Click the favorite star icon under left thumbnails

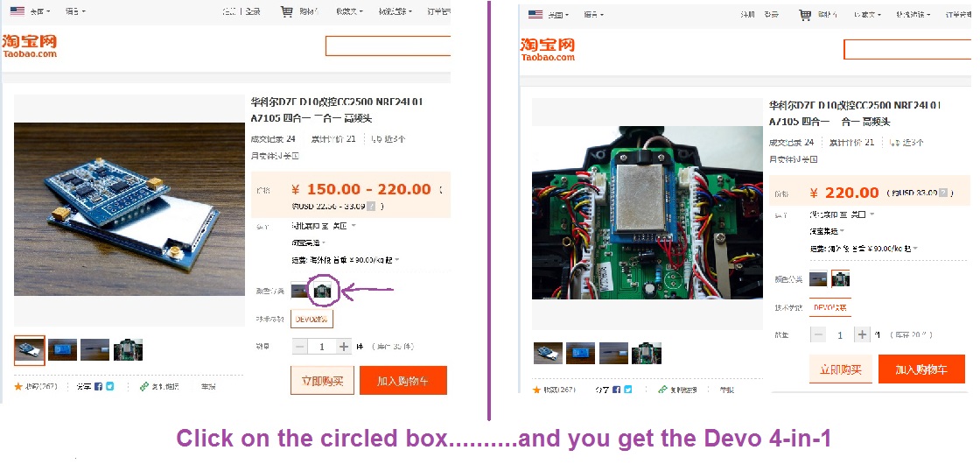(x=18, y=386)
